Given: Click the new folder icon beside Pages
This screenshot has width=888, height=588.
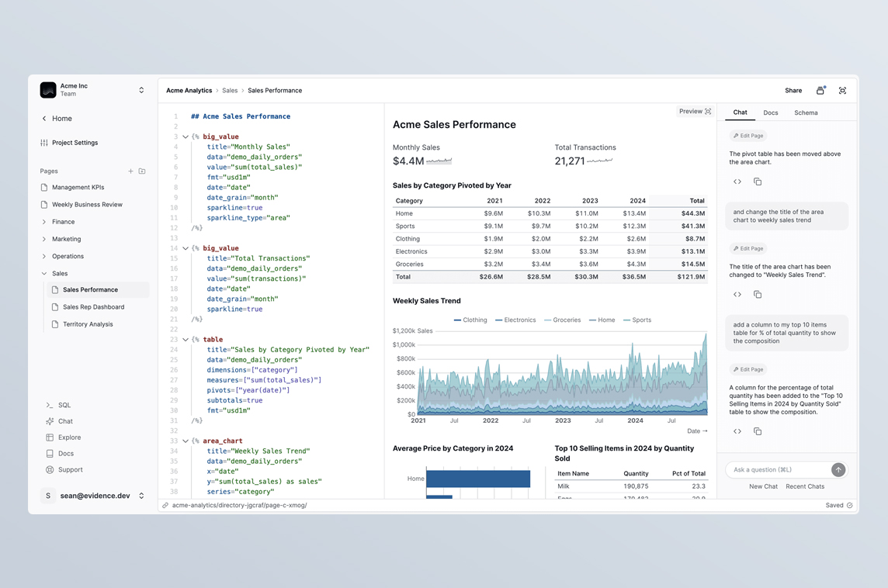Looking at the screenshot, I should pyautogui.click(x=142, y=171).
